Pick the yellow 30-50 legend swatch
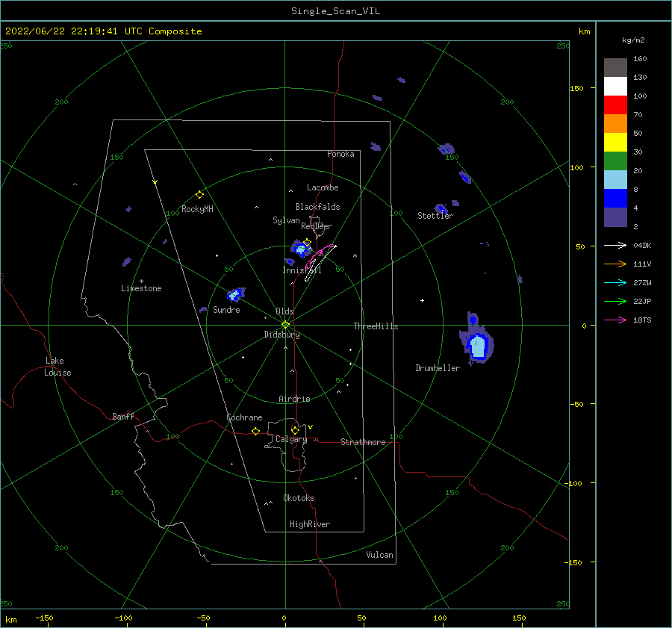Image resolution: width=672 pixels, height=628 pixels. click(x=615, y=143)
